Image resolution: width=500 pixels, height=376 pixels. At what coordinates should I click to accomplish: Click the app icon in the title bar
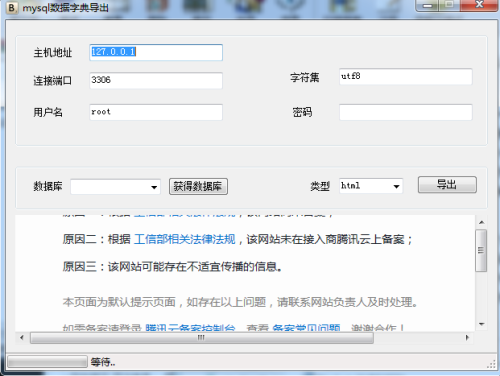12,7
